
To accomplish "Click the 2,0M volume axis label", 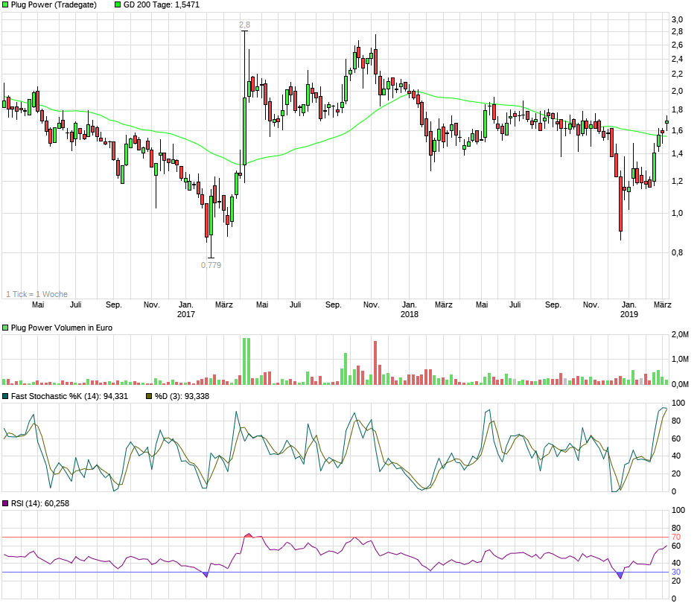I will [x=678, y=334].
